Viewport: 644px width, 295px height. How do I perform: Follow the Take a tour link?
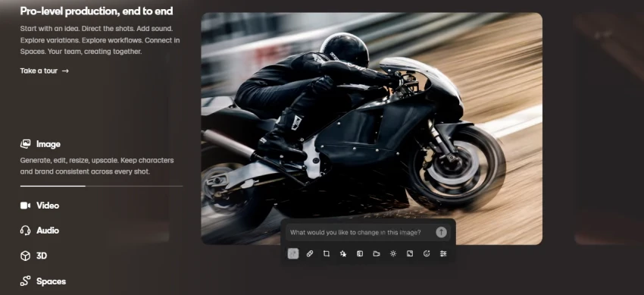(45, 71)
